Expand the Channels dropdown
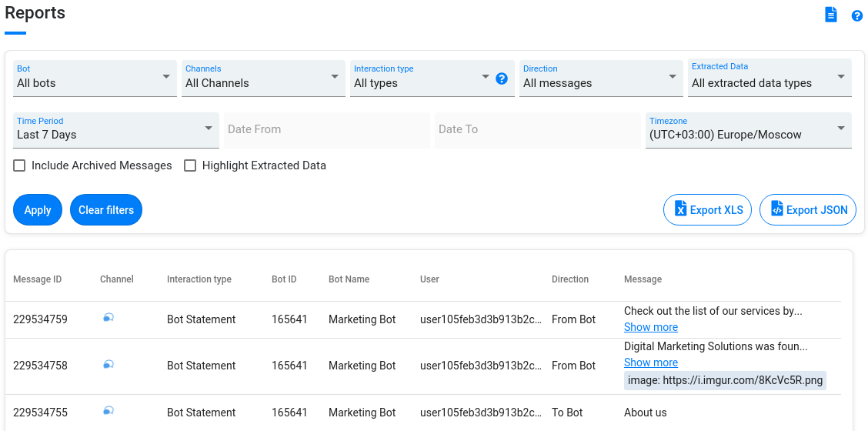The width and height of the screenshot is (868, 431). point(262,79)
